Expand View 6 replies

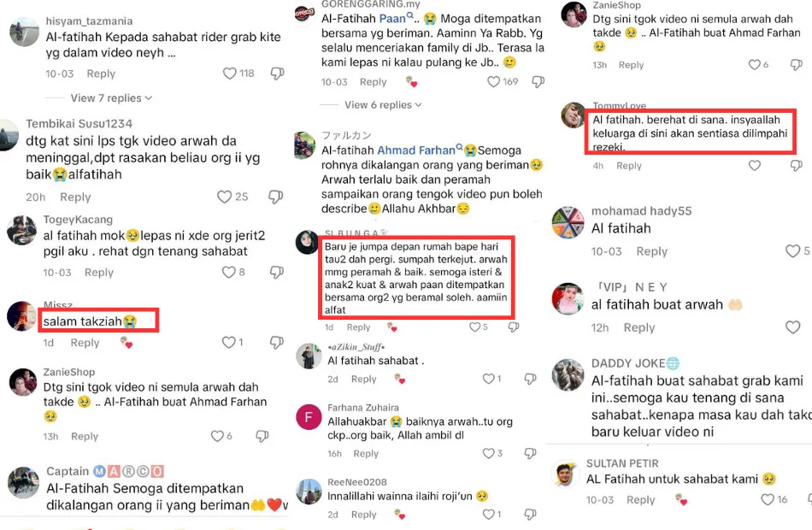(383, 104)
